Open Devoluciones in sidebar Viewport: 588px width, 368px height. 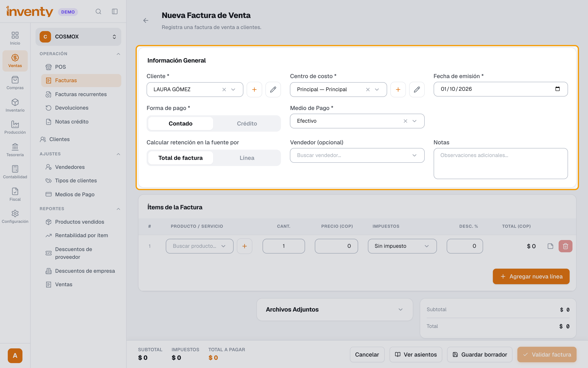pos(81,108)
